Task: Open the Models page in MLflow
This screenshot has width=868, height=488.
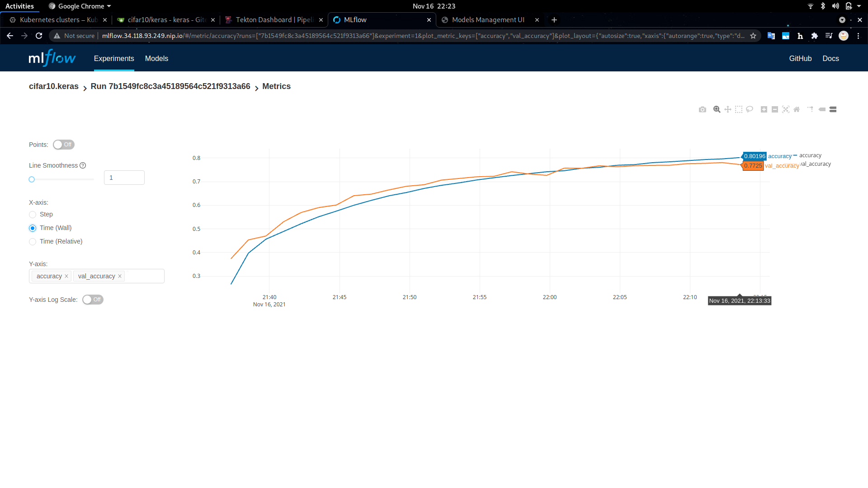Action: [156, 58]
